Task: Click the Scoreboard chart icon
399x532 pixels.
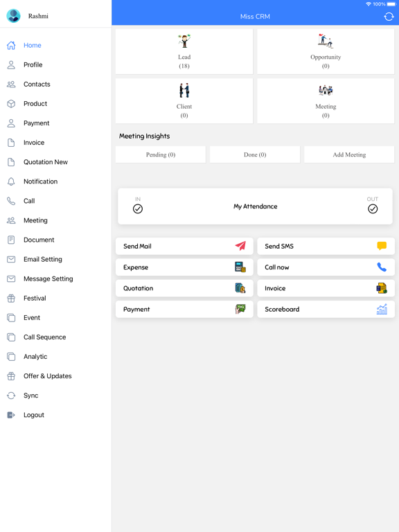Action: (x=382, y=309)
